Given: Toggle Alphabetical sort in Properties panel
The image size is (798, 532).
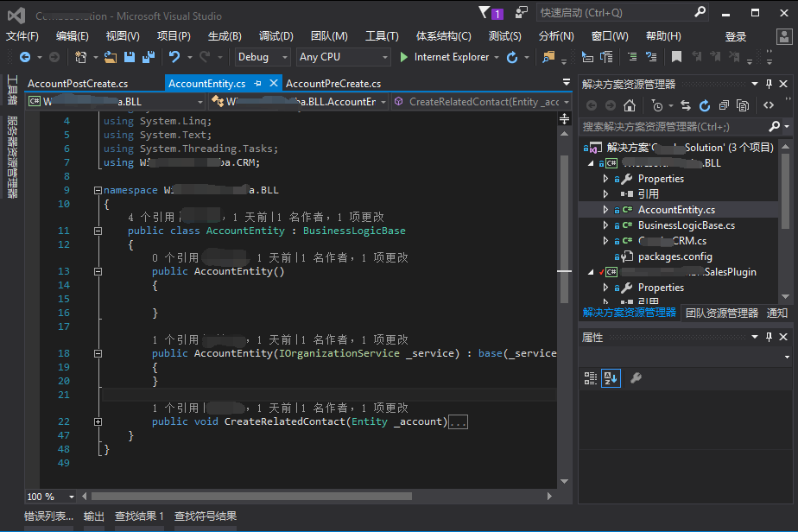Looking at the screenshot, I should (611, 378).
